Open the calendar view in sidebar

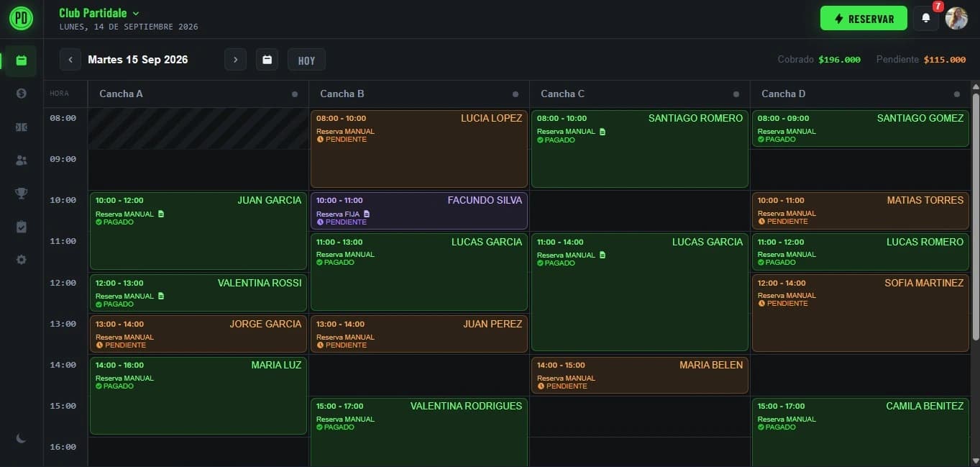coord(21,61)
